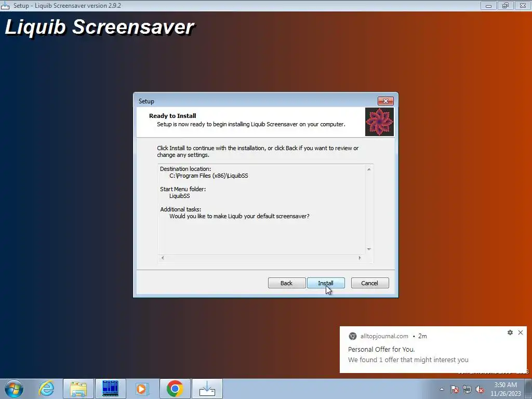Click the 'Start Menu folder:' label

[x=183, y=189]
